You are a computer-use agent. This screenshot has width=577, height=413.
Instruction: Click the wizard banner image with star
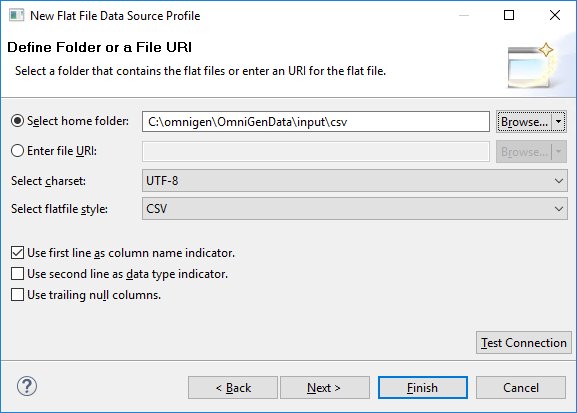[532, 66]
